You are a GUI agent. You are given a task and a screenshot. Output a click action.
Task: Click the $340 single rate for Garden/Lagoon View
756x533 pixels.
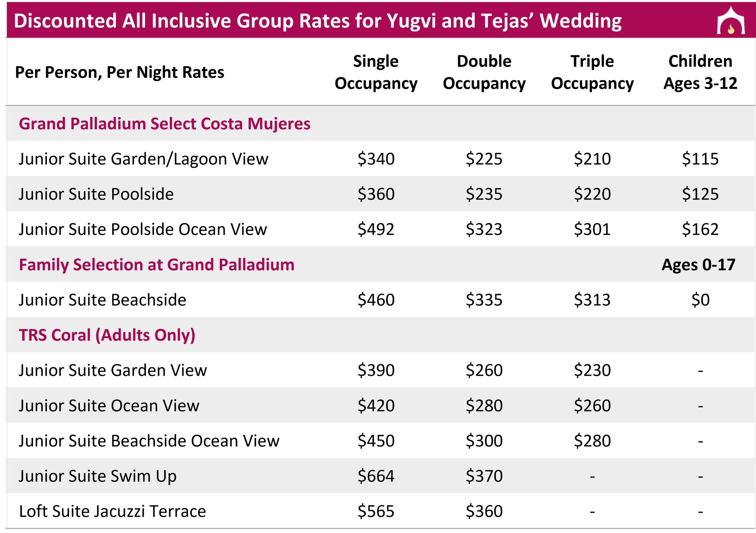tap(376, 159)
